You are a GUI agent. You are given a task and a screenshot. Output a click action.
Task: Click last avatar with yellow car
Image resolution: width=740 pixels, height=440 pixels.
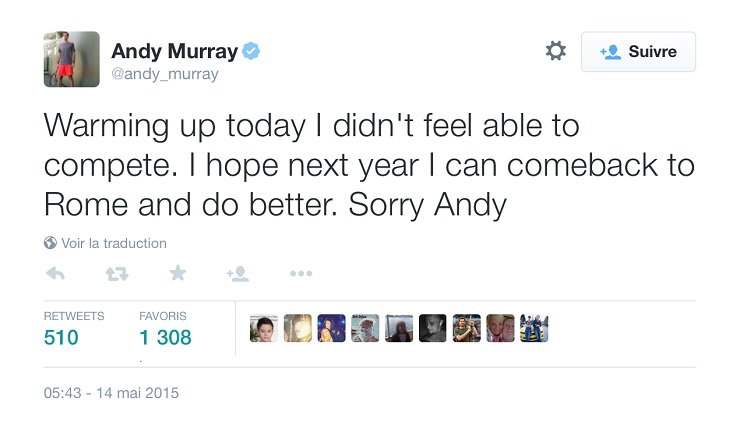(x=534, y=328)
